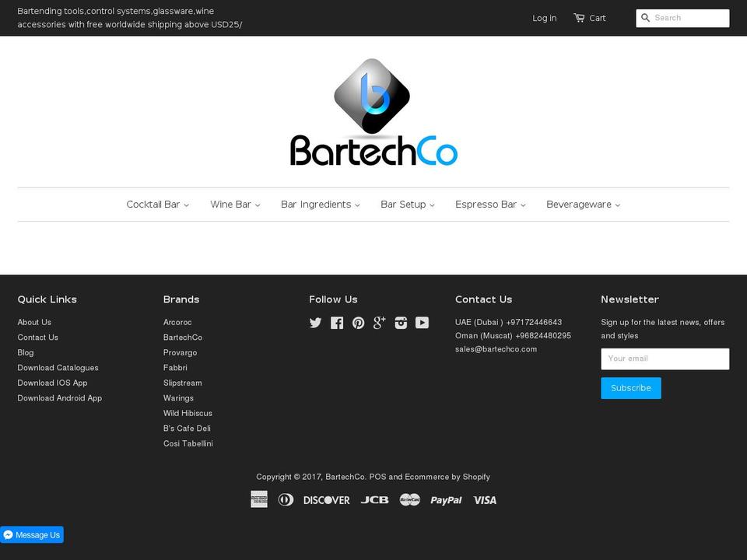Click the Diners Club payment icon
The width and height of the screenshot is (747, 560).
[286, 499]
